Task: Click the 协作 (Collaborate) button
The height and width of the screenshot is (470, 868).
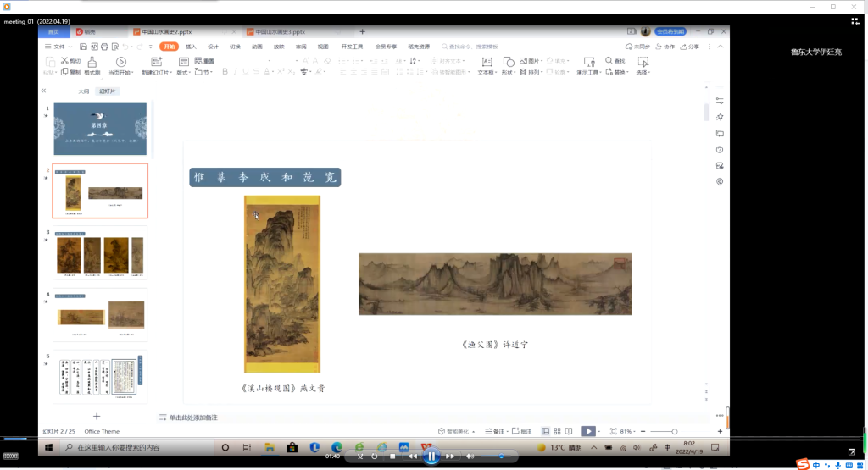Action: tap(665, 47)
